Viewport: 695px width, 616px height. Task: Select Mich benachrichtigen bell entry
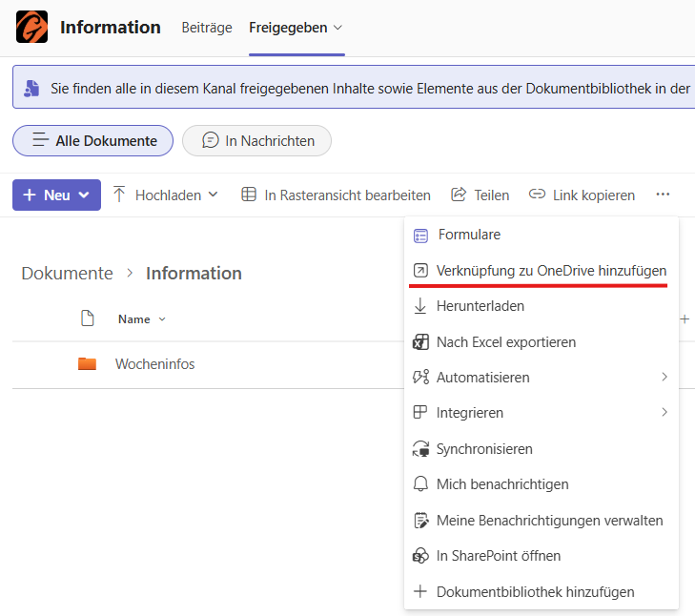click(501, 484)
